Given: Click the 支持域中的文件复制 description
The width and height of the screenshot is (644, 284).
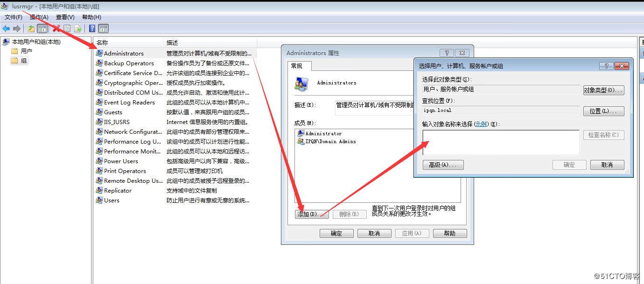Looking at the screenshot, I should coord(192,190).
